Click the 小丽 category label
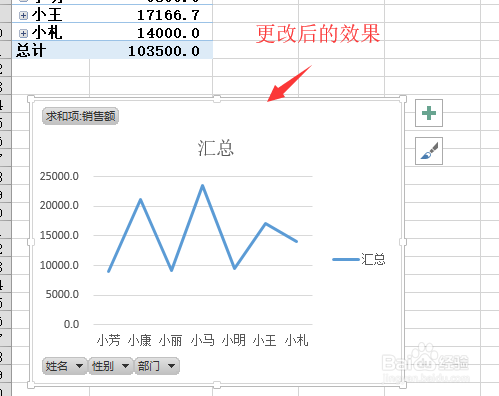This screenshot has height=396, width=499. coord(171,340)
